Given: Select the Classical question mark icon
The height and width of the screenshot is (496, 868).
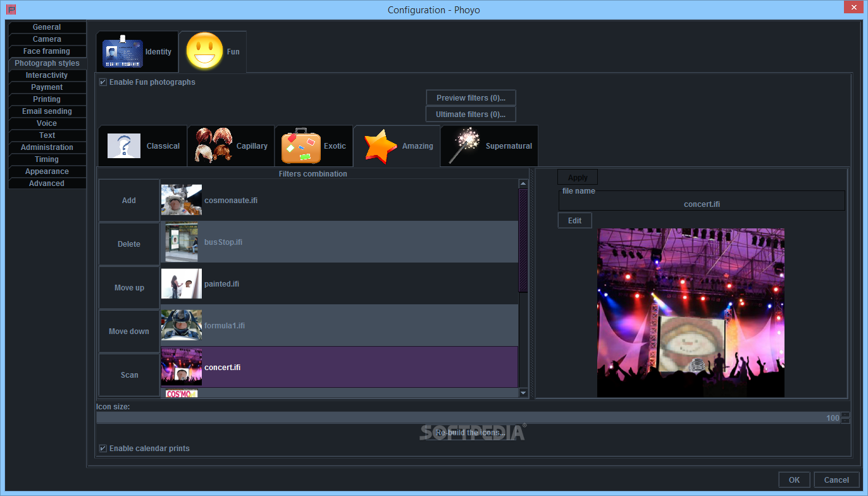Looking at the screenshot, I should click(124, 146).
